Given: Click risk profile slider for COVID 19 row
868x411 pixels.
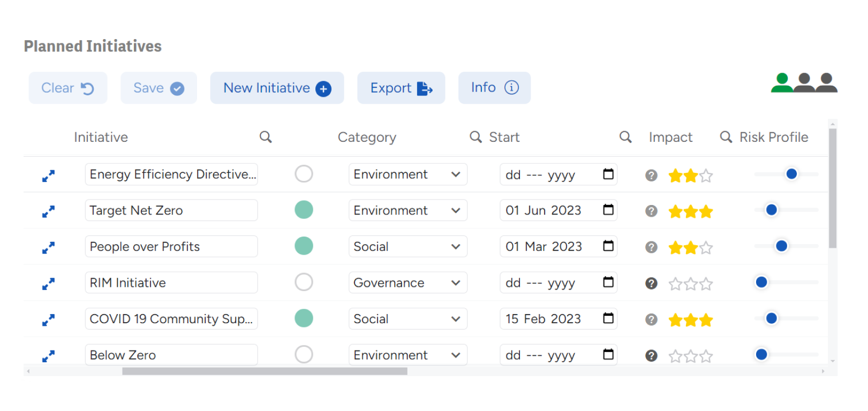Looking at the screenshot, I should point(771,319).
